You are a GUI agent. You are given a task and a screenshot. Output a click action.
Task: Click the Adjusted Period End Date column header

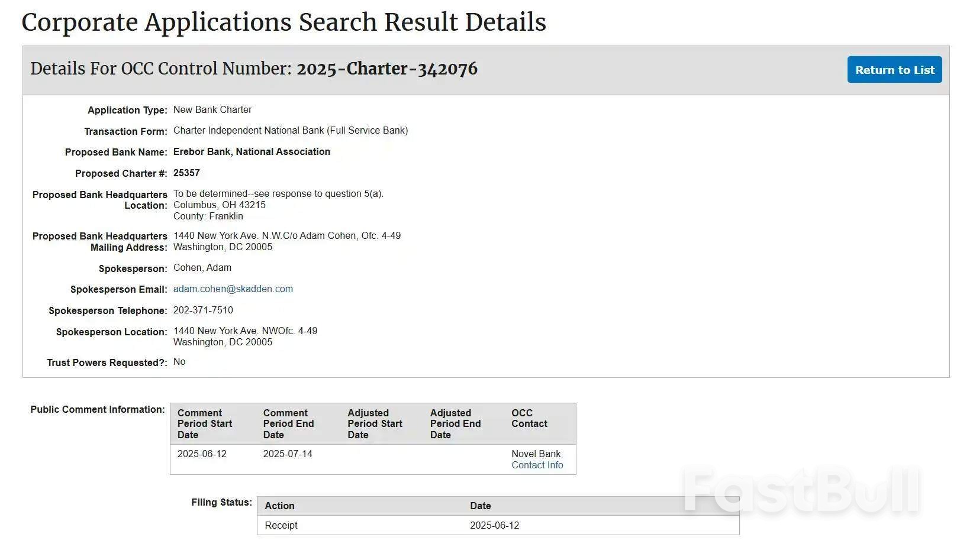pyautogui.click(x=455, y=424)
